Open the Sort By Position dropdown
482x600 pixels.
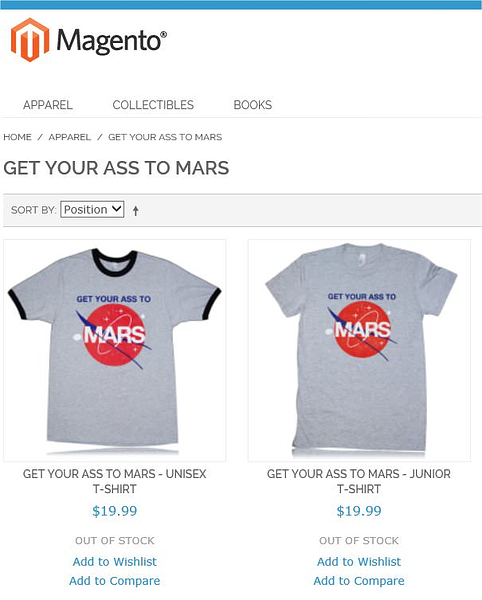point(92,209)
